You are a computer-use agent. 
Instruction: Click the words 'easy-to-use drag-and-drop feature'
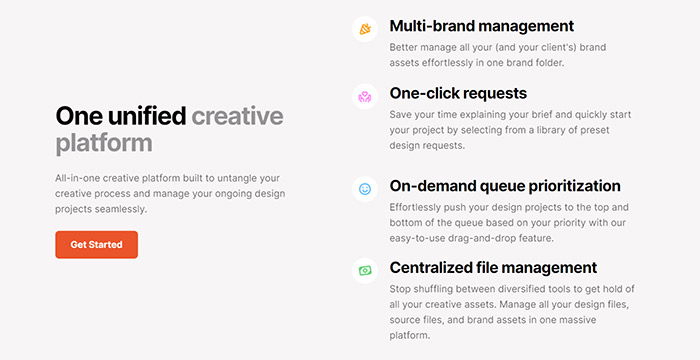pyautogui.click(x=471, y=239)
